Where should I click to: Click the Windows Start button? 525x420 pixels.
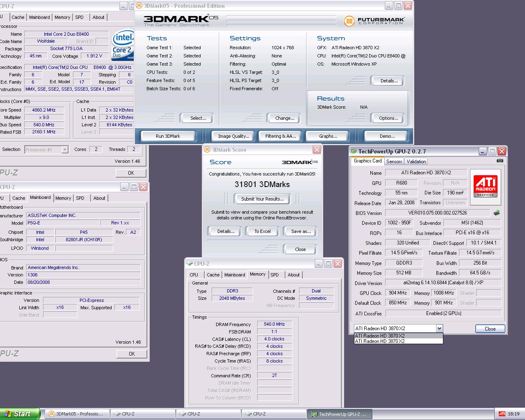(x=19, y=414)
